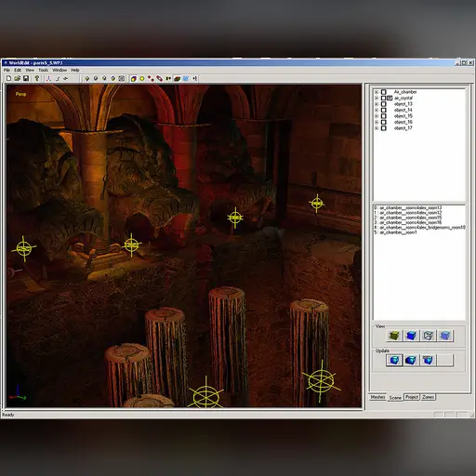Select list row 1 ending in room12

tap(408, 213)
